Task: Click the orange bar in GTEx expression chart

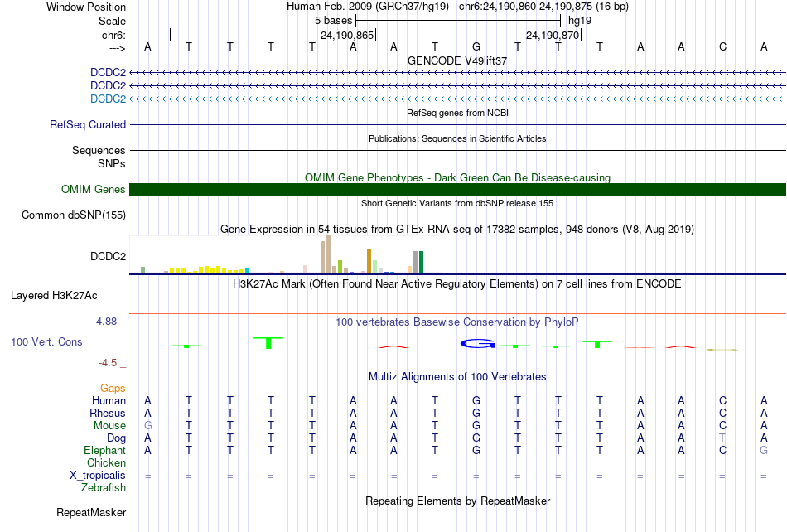Action: 369,260
